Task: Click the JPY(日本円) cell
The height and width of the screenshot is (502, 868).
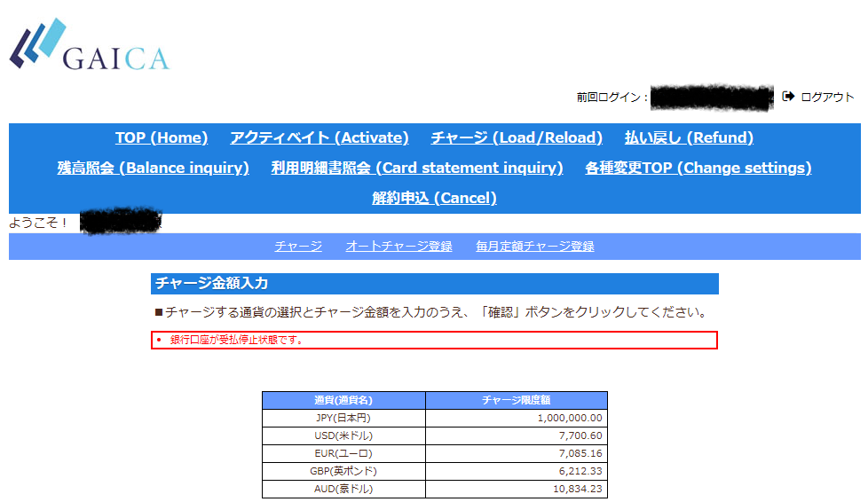Action: pyautogui.click(x=343, y=418)
